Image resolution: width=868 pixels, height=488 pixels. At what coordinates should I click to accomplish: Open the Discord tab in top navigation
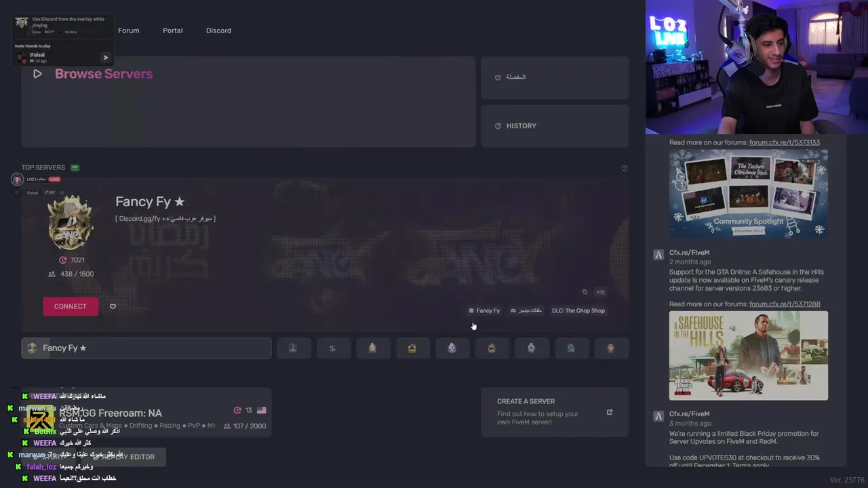pyautogui.click(x=218, y=30)
